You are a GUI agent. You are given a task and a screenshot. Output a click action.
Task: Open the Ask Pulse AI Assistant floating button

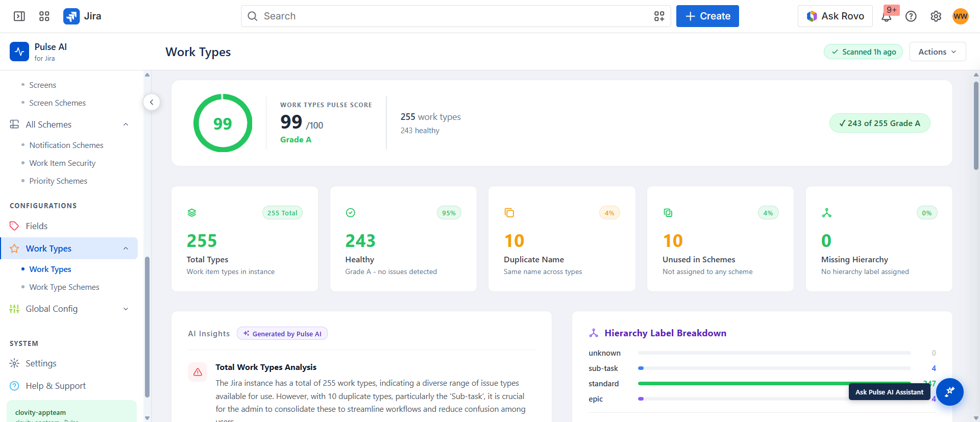point(949,392)
